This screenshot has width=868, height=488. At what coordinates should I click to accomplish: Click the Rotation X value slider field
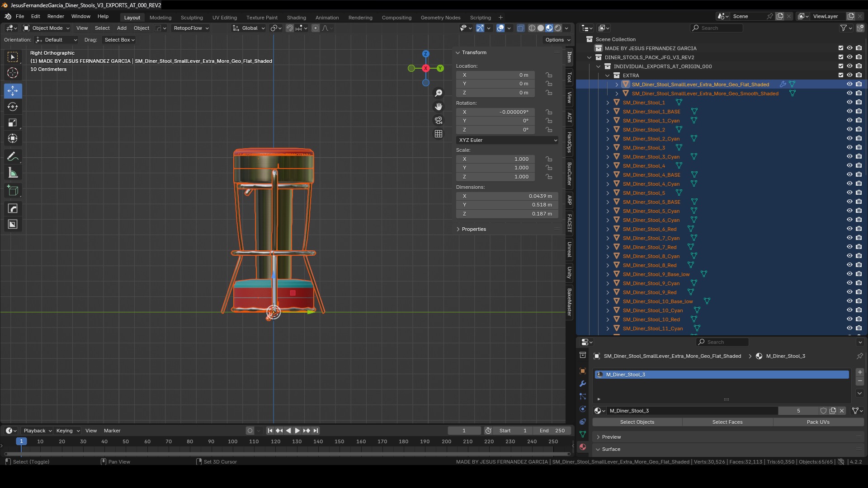495,112
